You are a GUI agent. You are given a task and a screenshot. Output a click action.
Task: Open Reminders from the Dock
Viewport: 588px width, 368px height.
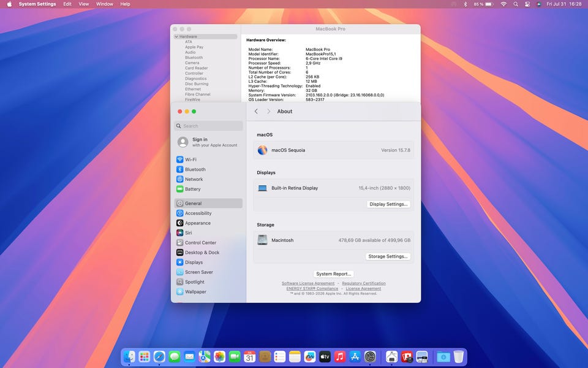coord(280,356)
